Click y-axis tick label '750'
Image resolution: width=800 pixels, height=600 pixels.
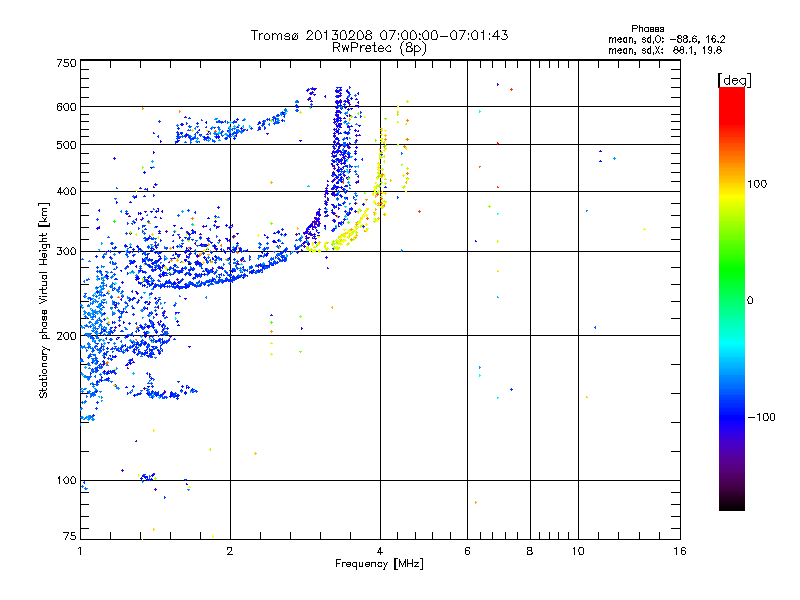tap(66, 63)
